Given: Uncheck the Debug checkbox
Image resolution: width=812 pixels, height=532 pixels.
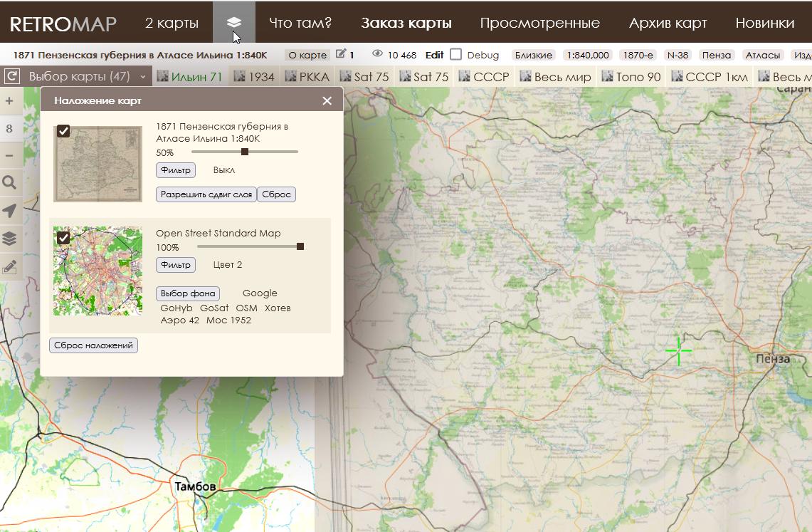Looking at the screenshot, I should 456,54.
